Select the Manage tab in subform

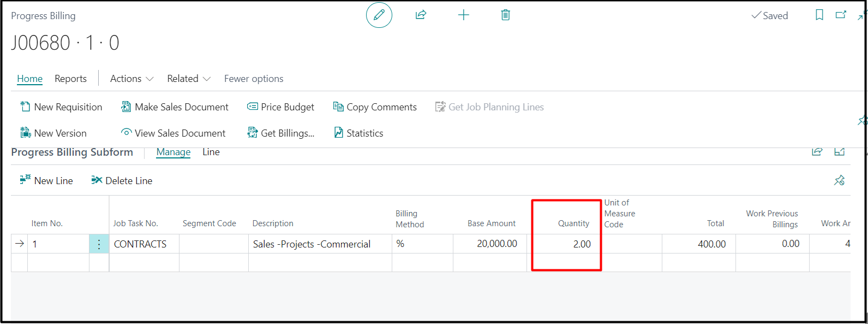(173, 152)
